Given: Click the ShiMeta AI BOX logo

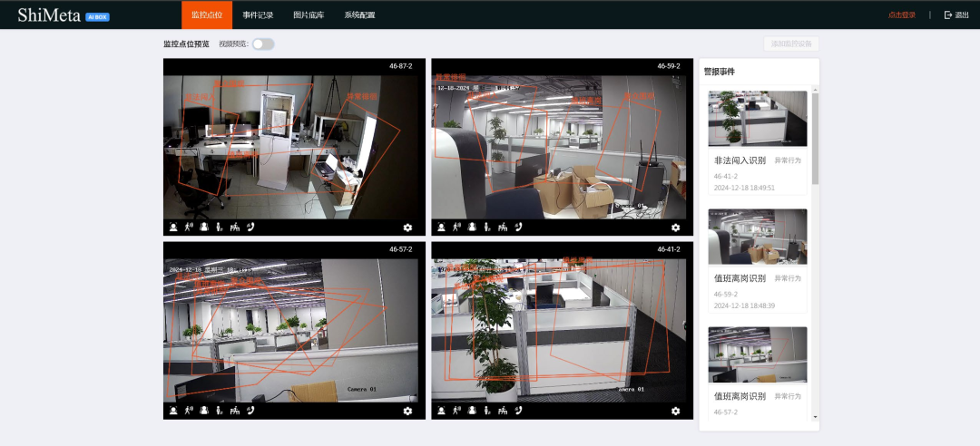Looking at the screenshot, I should pos(64,15).
